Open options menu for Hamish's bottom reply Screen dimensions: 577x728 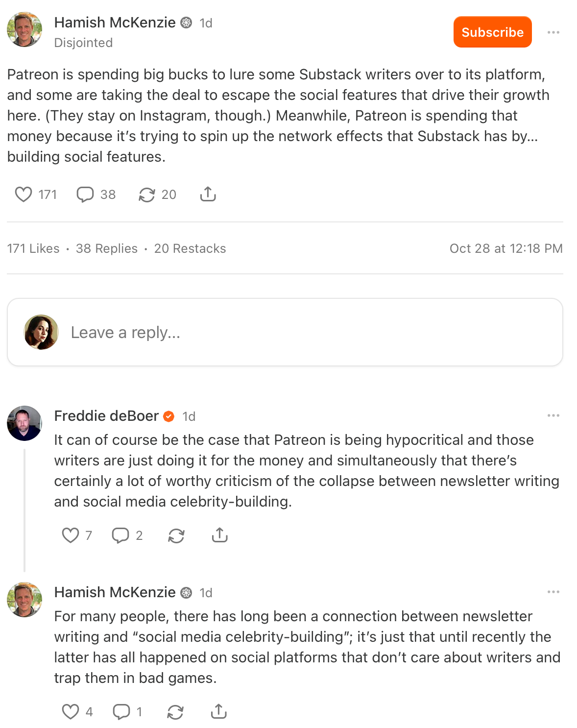click(x=553, y=592)
